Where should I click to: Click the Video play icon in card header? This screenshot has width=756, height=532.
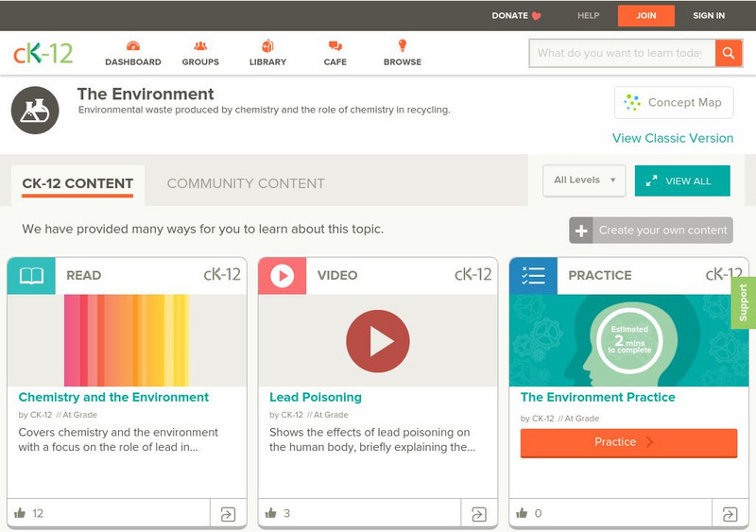tap(282, 276)
